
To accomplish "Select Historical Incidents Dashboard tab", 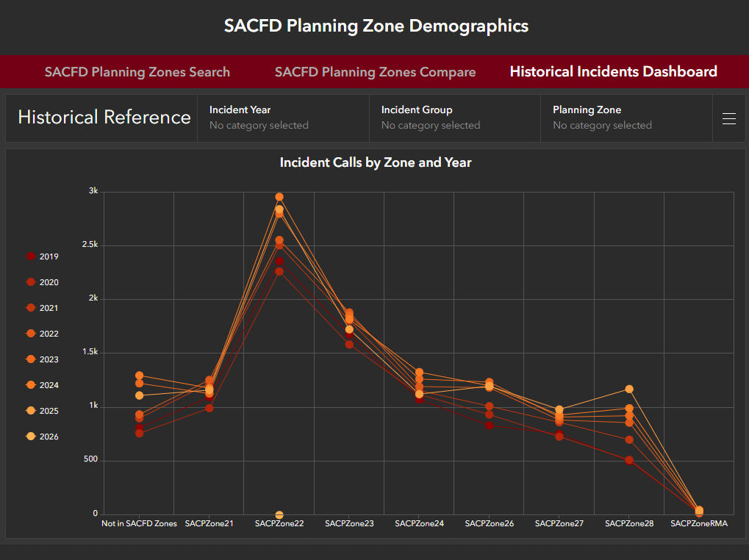I will point(613,72).
